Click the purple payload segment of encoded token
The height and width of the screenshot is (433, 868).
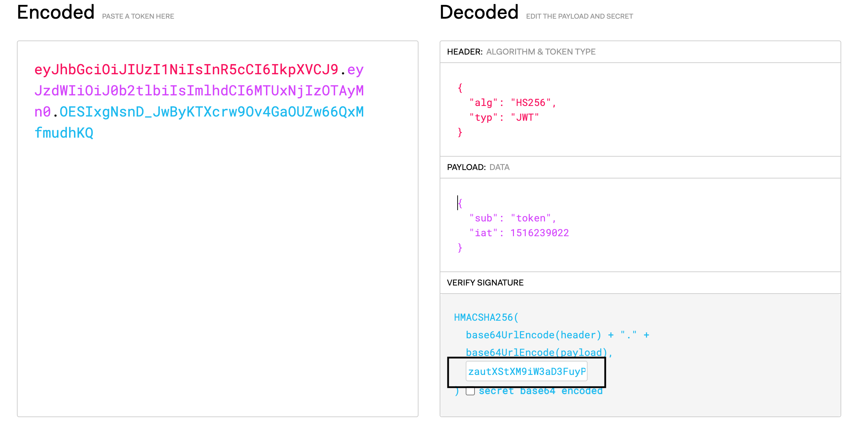click(199, 91)
